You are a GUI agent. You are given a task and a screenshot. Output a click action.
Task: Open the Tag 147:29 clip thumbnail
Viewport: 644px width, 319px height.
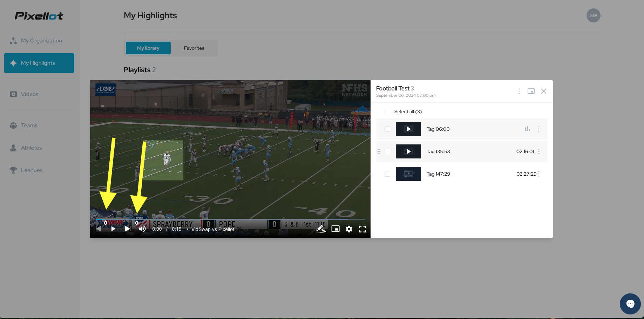(x=408, y=174)
